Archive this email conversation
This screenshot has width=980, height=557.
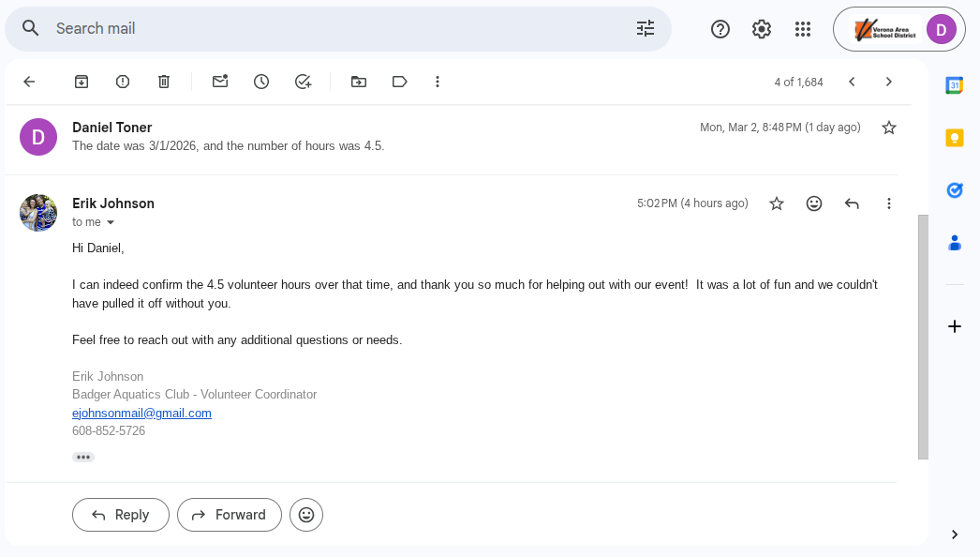pyautogui.click(x=82, y=82)
